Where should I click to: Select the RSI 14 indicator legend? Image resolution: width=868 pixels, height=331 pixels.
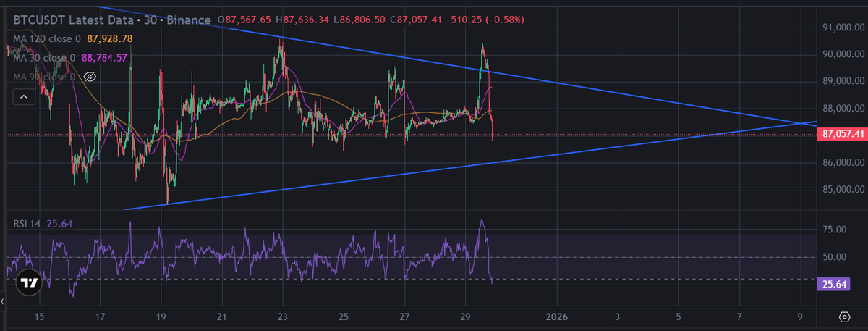coord(27,225)
